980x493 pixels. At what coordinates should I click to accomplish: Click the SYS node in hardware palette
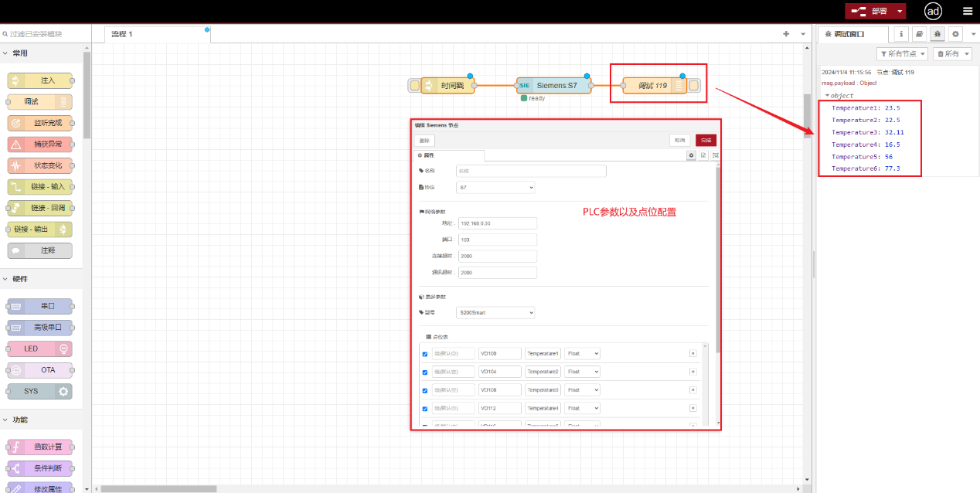coord(39,392)
